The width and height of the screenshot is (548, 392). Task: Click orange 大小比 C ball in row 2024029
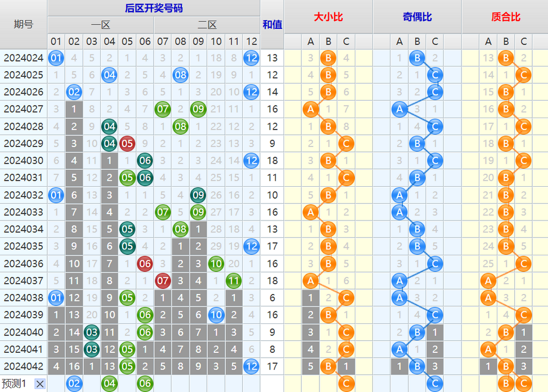tap(346, 143)
